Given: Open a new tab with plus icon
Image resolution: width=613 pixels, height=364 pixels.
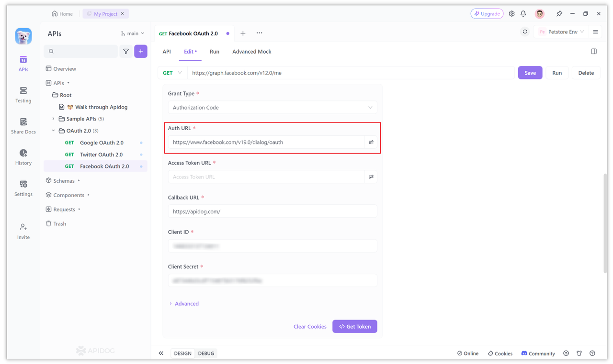Looking at the screenshot, I should point(243,33).
